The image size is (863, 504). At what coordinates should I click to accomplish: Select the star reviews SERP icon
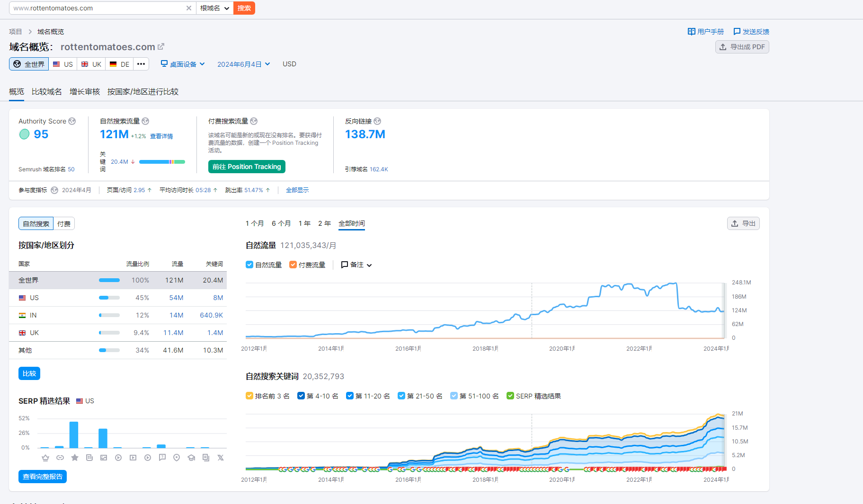(75, 458)
